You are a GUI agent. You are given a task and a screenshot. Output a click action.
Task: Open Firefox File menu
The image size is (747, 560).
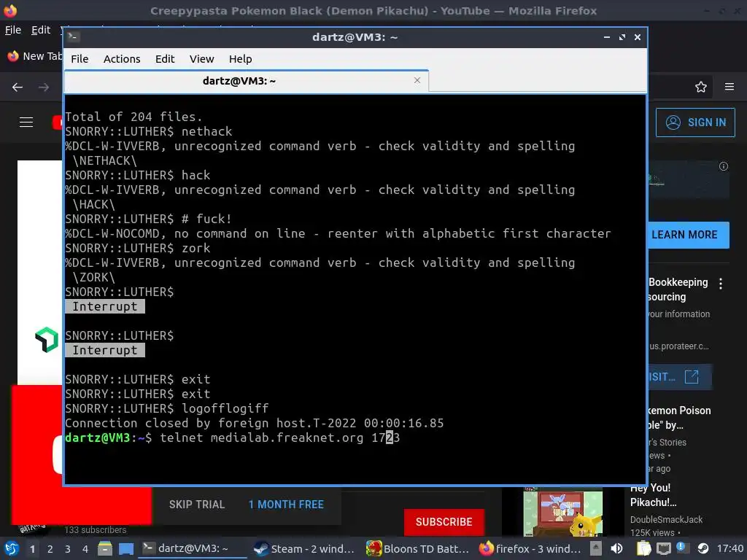pos(13,30)
